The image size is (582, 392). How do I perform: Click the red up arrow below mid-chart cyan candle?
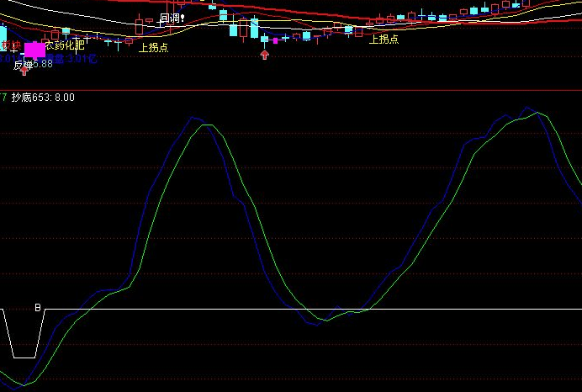[x=264, y=55]
